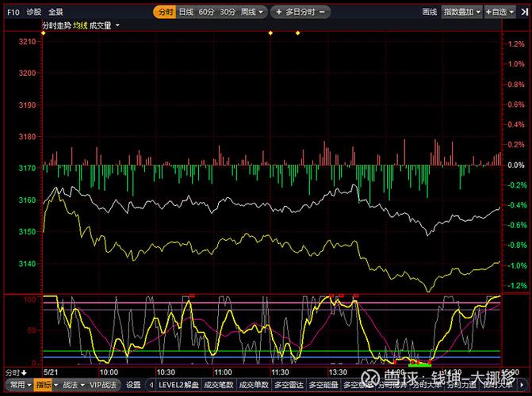532x396 pixels.
Task: Click the 分时走势 legend label
Action: pos(57,25)
